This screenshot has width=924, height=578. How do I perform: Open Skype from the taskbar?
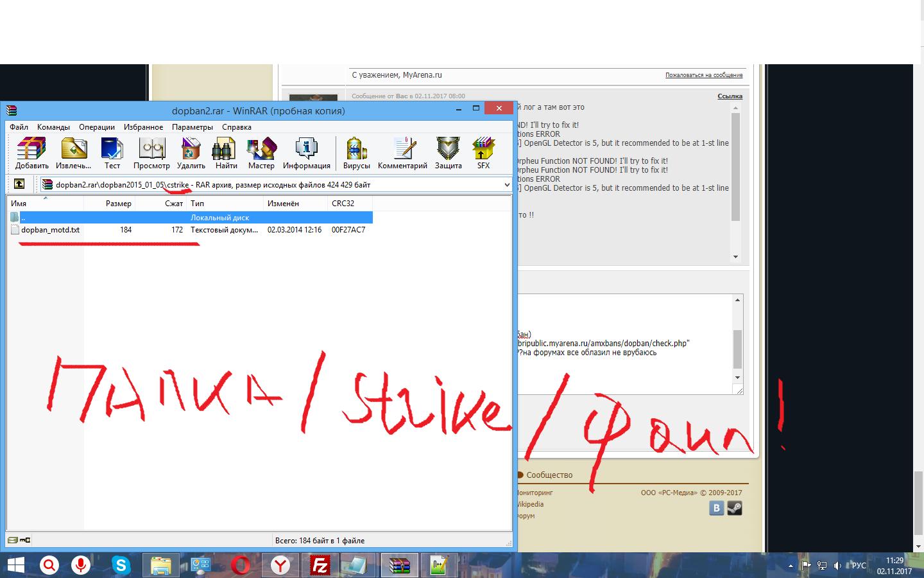click(x=121, y=566)
